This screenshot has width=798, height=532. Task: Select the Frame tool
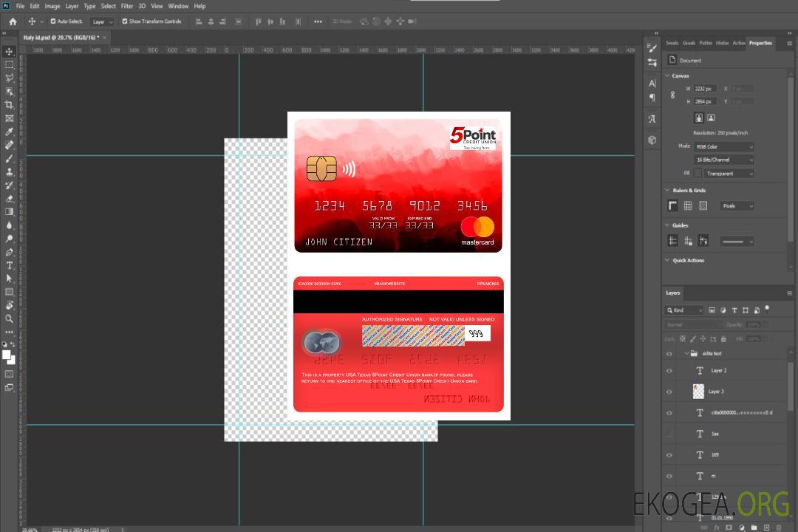click(x=9, y=118)
